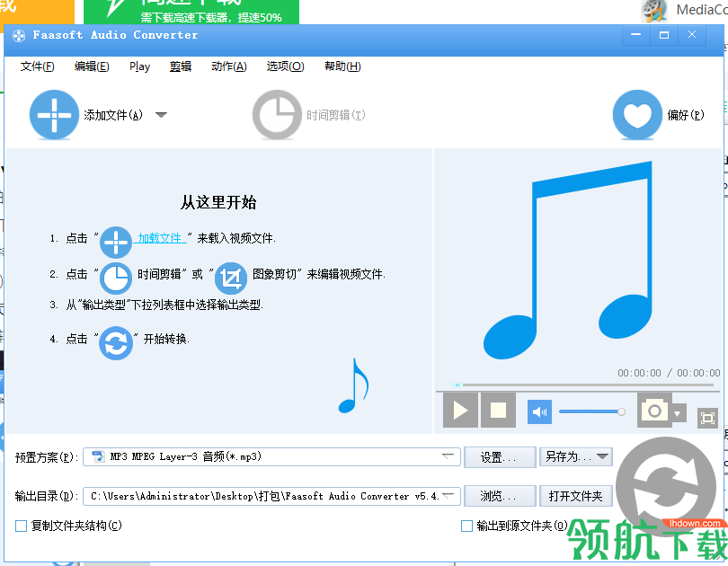Adjust the volume slider handle
The image size is (728, 566).
(x=621, y=411)
